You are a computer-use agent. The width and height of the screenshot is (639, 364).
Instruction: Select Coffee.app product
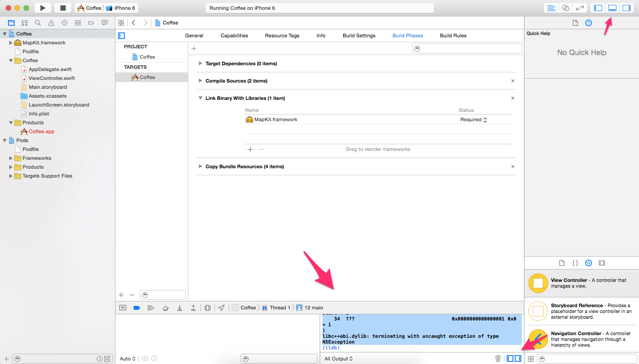[41, 131]
